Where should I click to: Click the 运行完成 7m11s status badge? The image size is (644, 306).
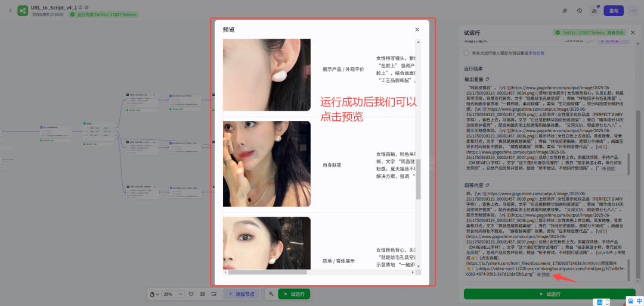pos(103,14)
